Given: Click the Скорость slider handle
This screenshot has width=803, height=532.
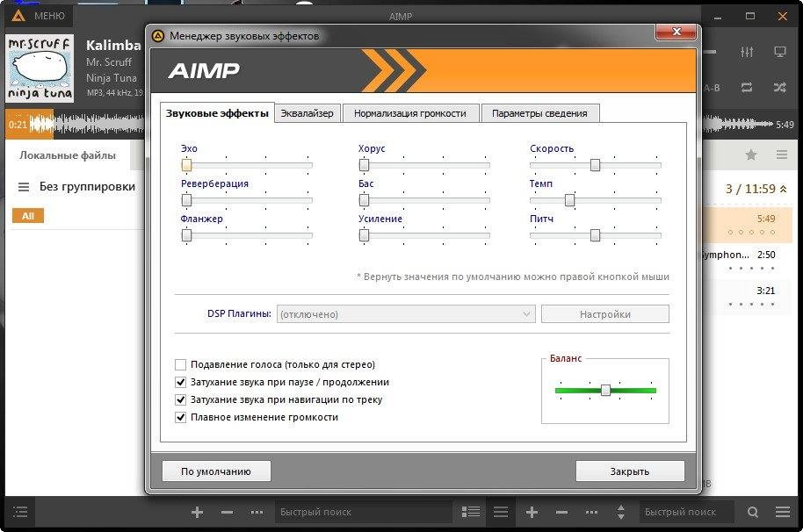Looking at the screenshot, I should 595,165.
